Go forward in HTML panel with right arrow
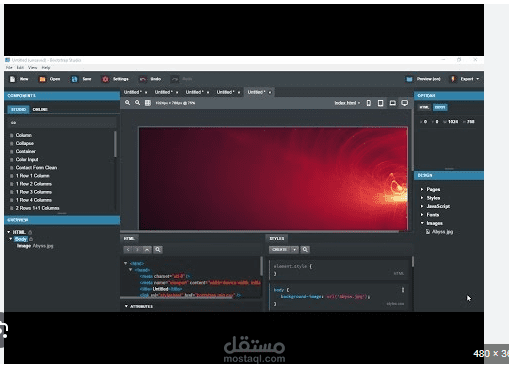This screenshot has width=509, height=371. pyautogui.click(x=137, y=250)
